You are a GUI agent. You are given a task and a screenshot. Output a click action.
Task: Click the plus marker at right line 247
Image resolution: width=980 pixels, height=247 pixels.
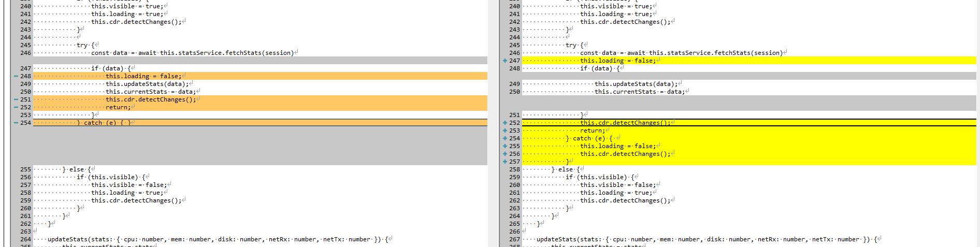tap(505, 61)
